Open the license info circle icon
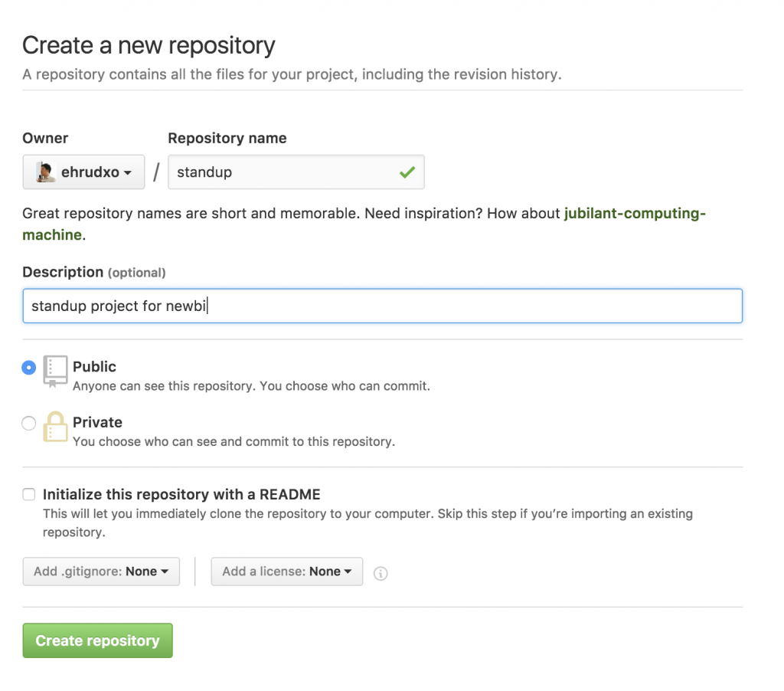Screen dimensions: 784x691 (381, 573)
